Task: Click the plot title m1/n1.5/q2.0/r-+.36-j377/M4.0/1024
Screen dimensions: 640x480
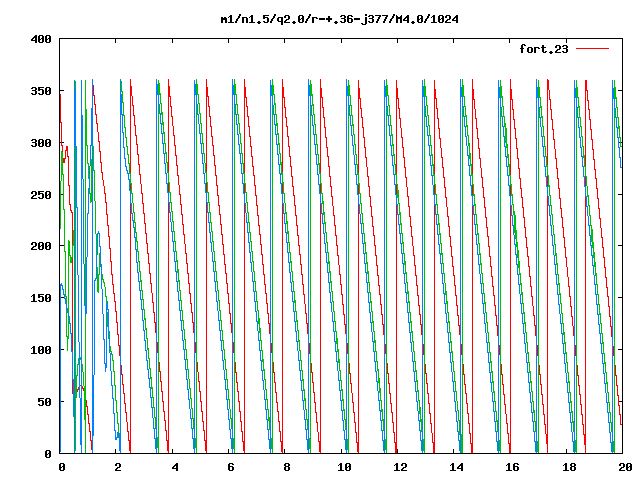Action: pyautogui.click(x=340, y=19)
